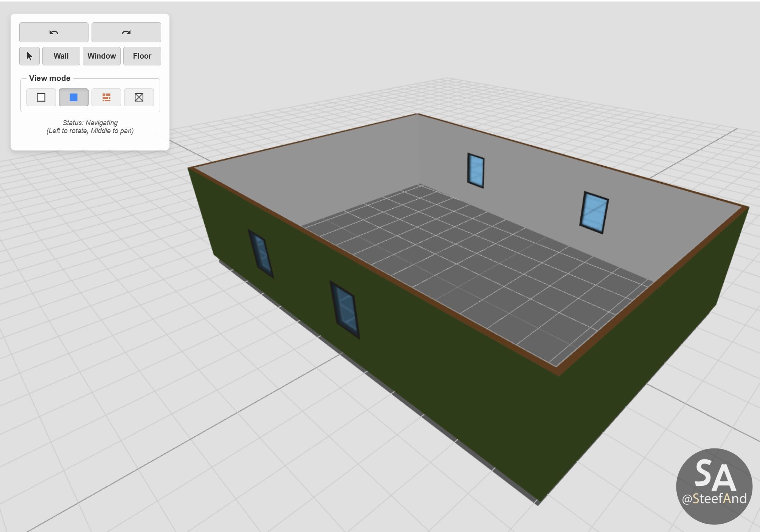Open the SteefAnd logo link

714,486
